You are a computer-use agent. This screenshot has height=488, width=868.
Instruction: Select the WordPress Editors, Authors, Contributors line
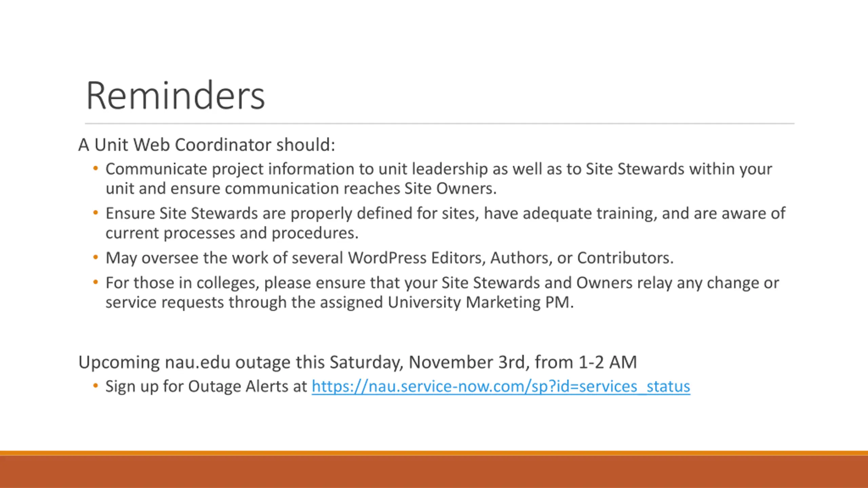coord(389,258)
